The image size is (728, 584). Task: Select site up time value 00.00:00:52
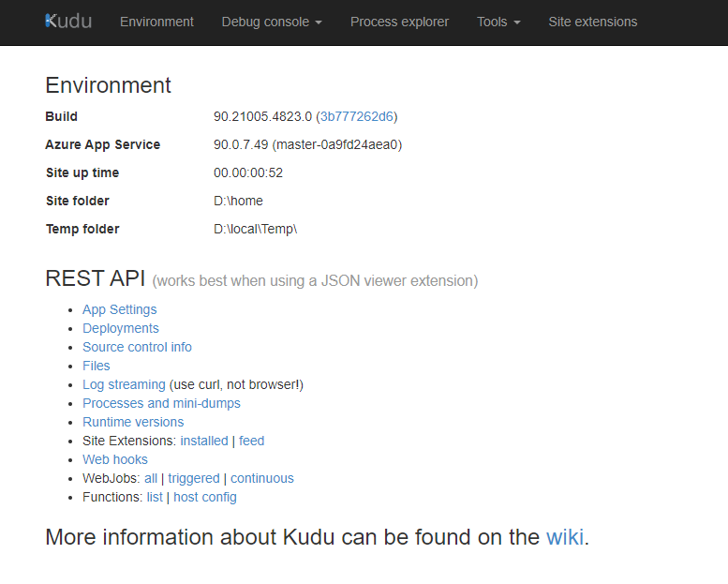click(248, 172)
